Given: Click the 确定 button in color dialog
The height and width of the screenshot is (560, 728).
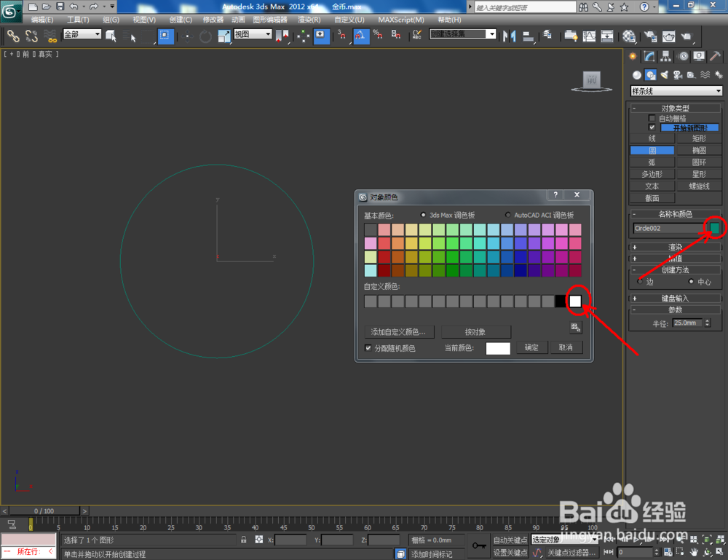Looking at the screenshot, I should point(531,347).
